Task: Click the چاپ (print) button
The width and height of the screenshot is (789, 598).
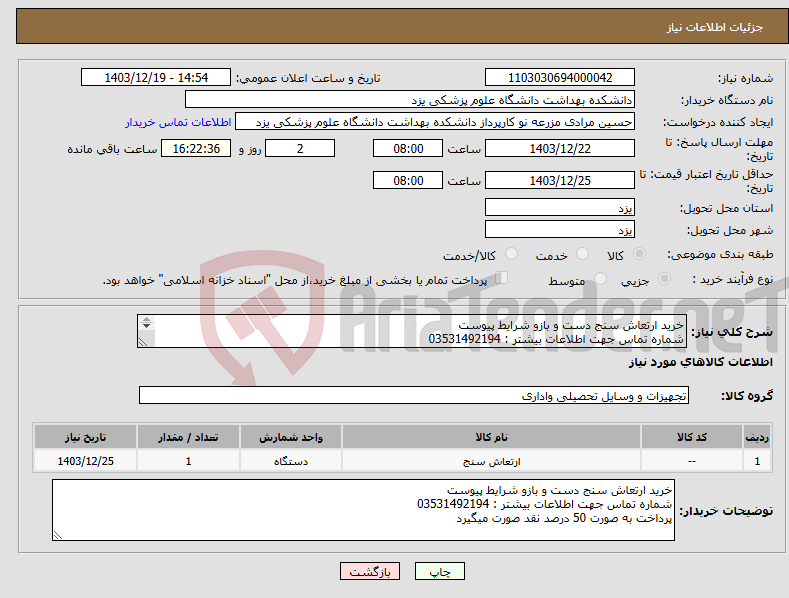Action: (x=439, y=571)
